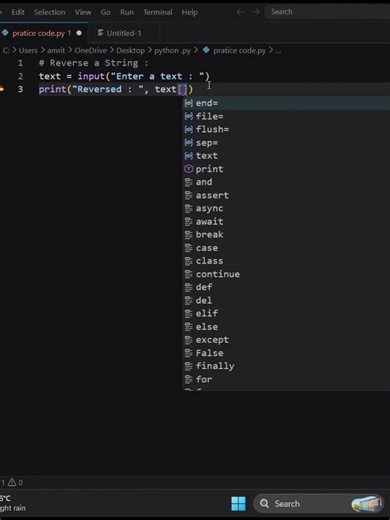This screenshot has height=520, width=390.
Task: Choose the end= suggestion
Action: [286, 103]
